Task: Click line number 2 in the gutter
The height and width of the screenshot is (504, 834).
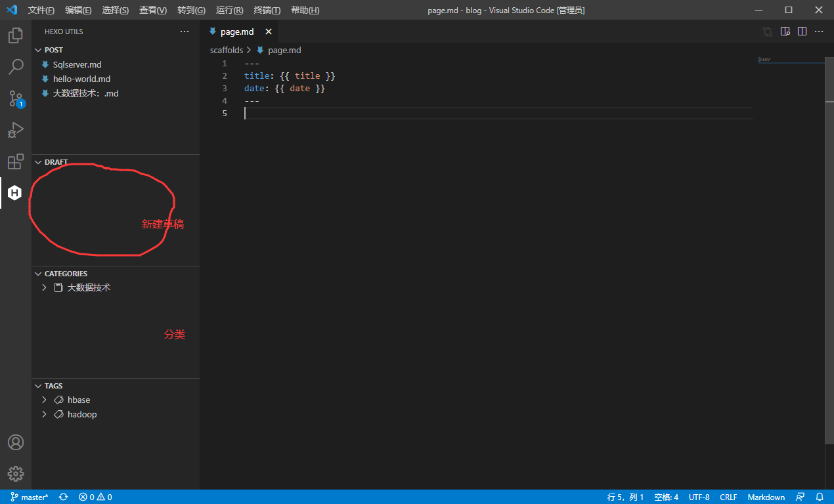Action: pos(225,76)
